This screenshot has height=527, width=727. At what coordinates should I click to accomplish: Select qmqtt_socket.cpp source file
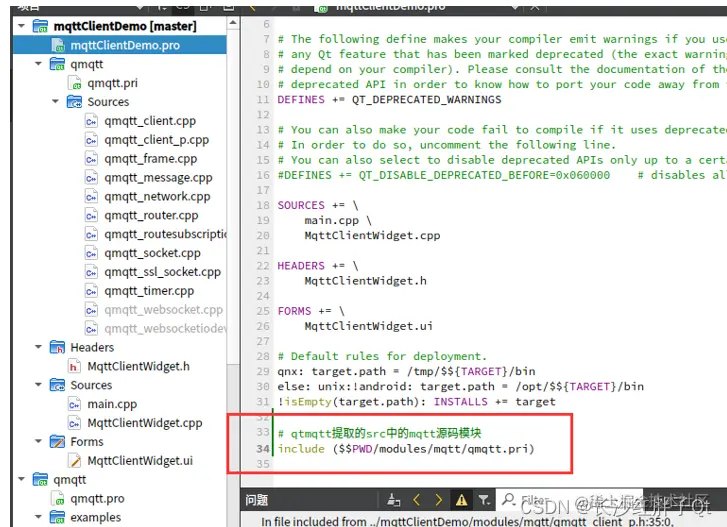(152, 254)
